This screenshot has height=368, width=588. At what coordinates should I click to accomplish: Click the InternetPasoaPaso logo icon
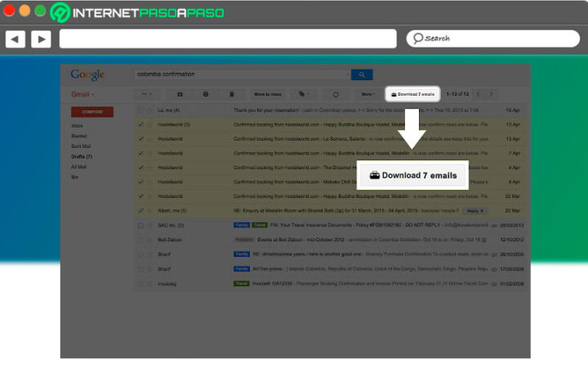pyautogui.click(x=60, y=13)
